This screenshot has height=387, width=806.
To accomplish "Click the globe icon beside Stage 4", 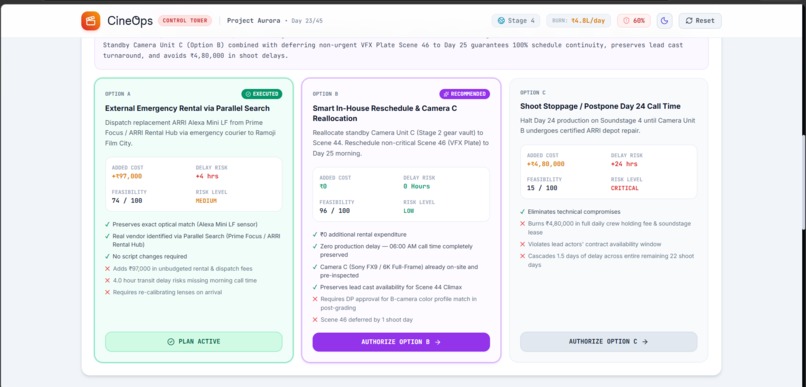I will pos(501,21).
